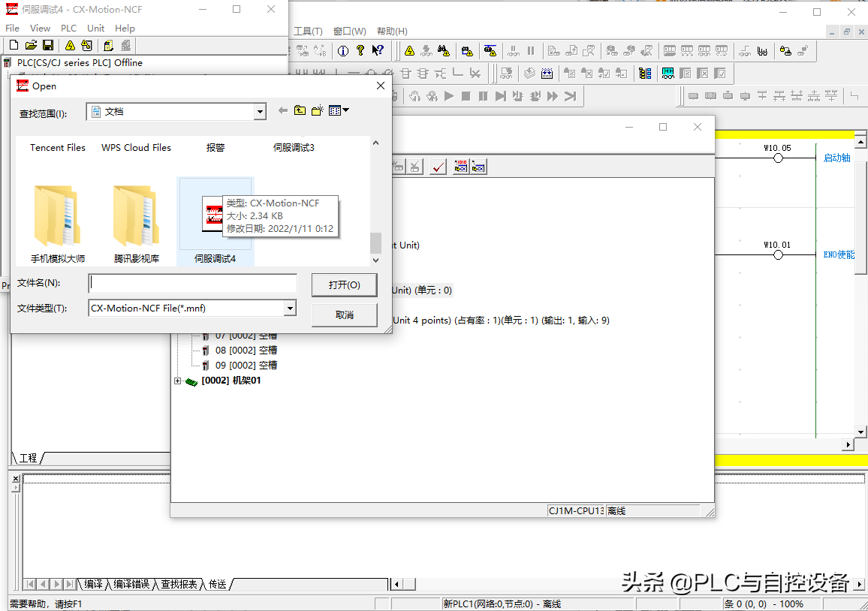Screen dimensions: 868x611
Task: Open the PLC menu in CX-Motion-NCF
Action: click(x=68, y=29)
